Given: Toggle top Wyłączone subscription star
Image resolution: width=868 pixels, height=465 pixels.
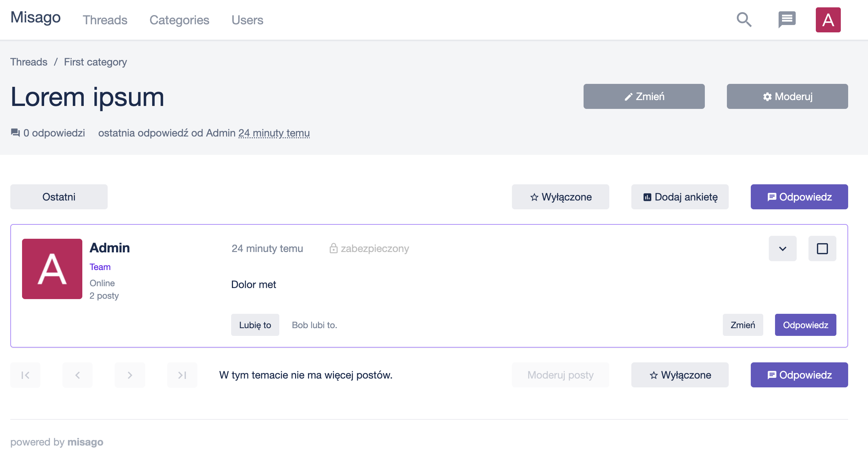Looking at the screenshot, I should pos(560,197).
